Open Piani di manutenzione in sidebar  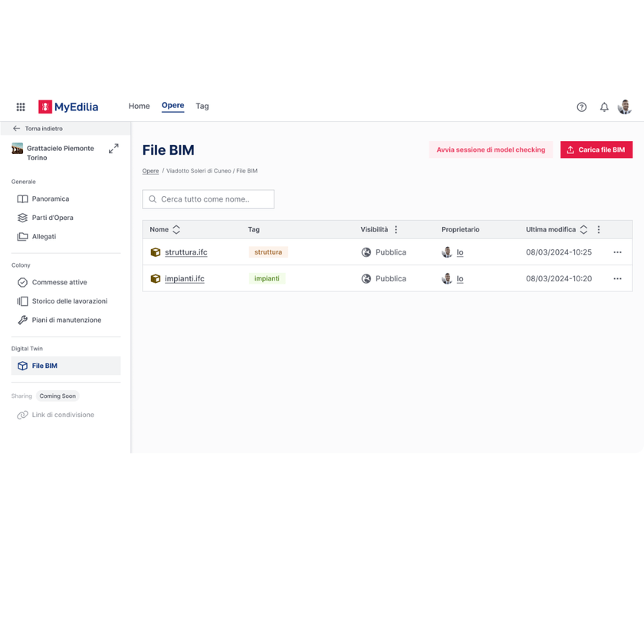click(66, 320)
